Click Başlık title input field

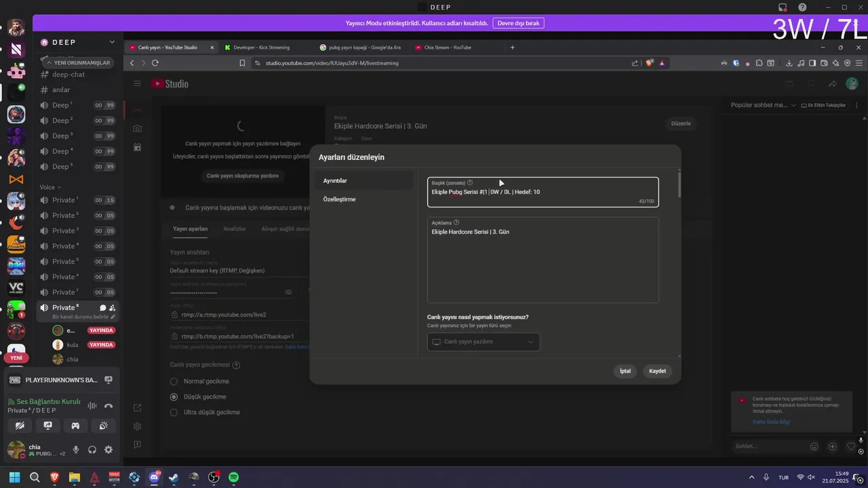(x=542, y=192)
